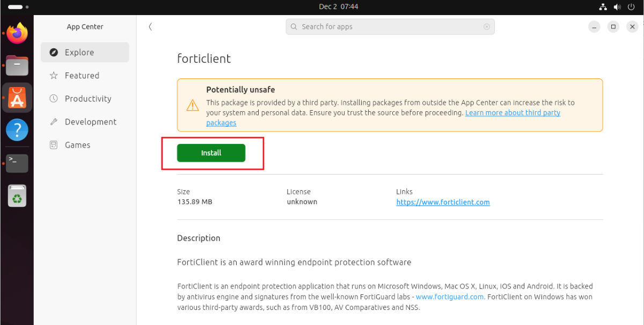Clear search with the X icon

click(x=486, y=27)
